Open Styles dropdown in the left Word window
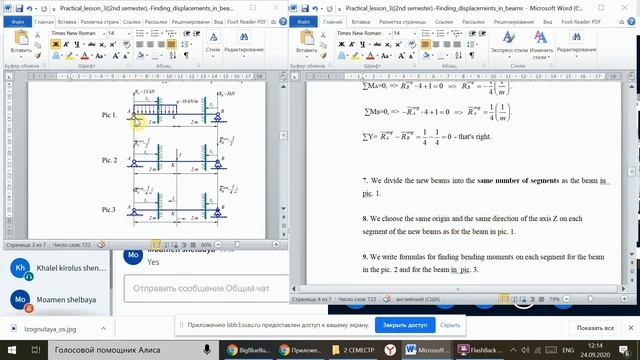The width and height of the screenshot is (640, 360). coord(213,44)
